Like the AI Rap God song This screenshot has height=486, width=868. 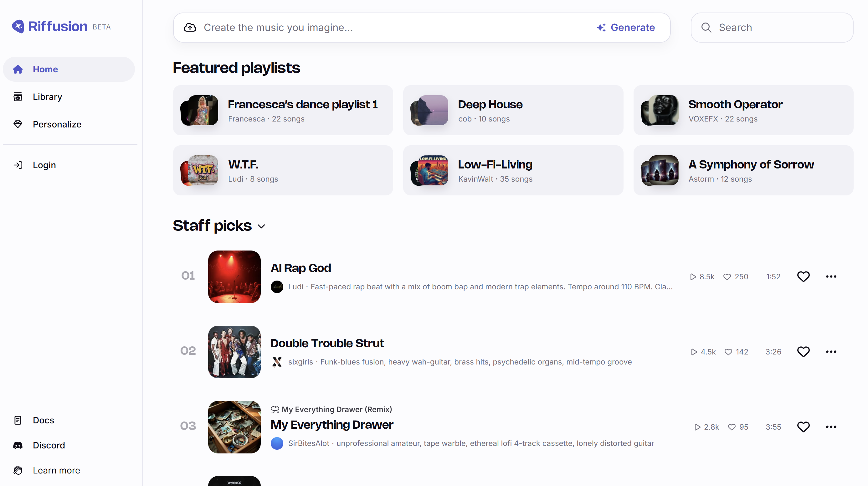803,277
